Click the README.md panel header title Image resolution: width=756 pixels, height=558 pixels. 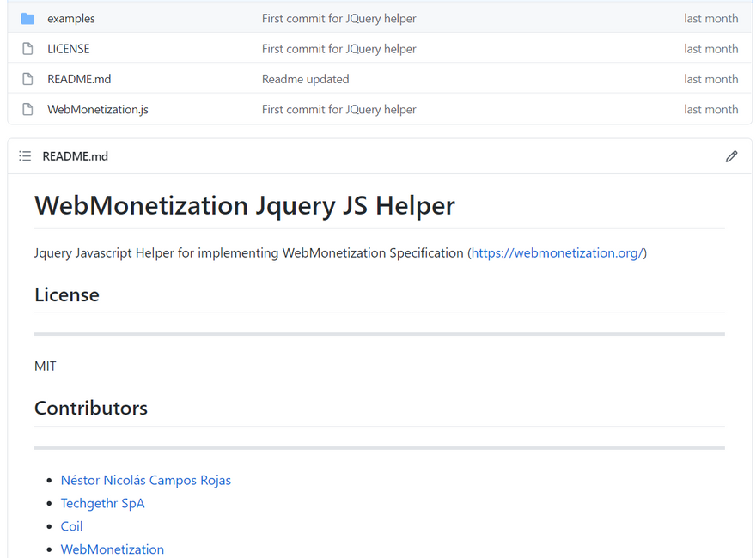click(x=76, y=156)
